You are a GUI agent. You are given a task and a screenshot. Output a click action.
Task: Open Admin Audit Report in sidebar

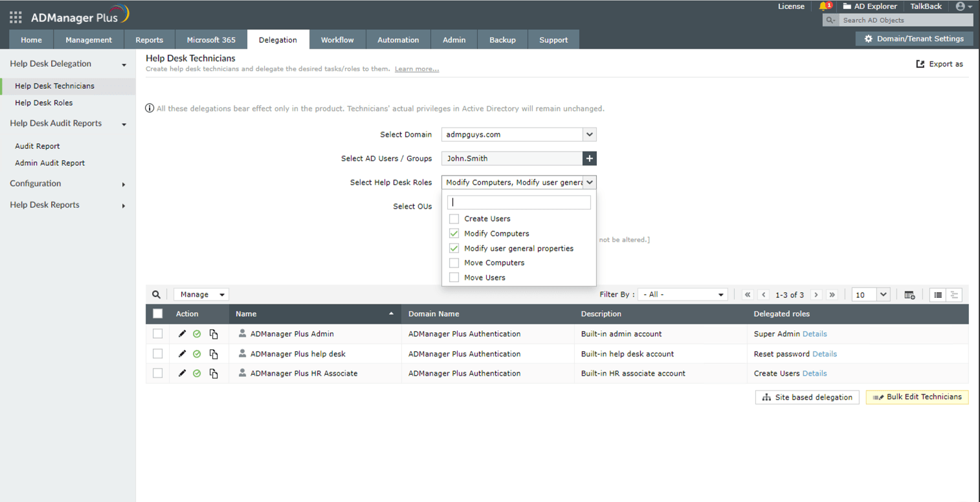50,163
